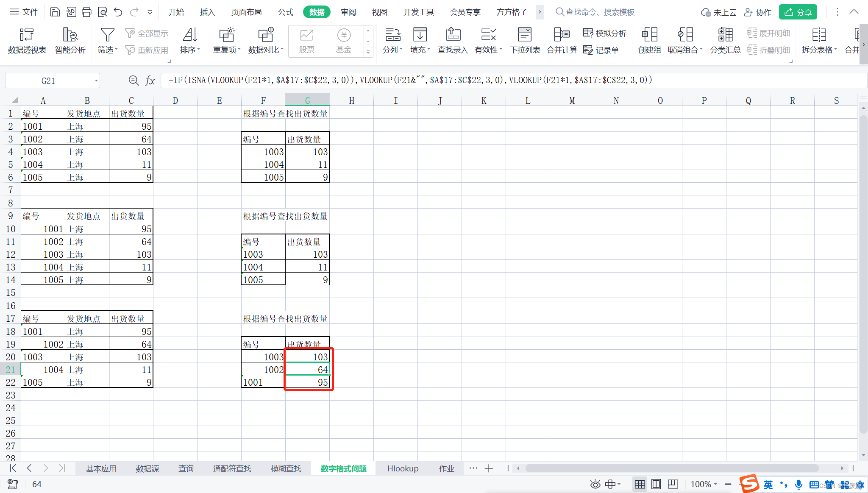Collapse the ribbon with the top-right chevron

click(x=854, y=12)
